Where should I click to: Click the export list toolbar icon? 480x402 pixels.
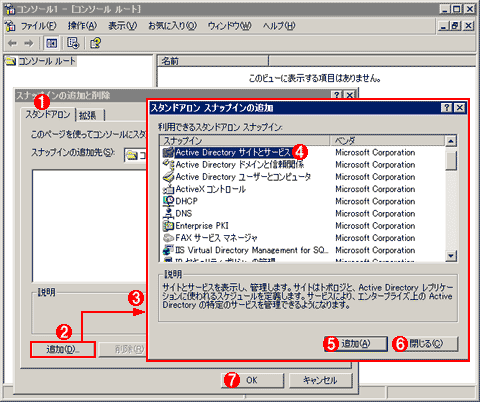pos(73,43)
